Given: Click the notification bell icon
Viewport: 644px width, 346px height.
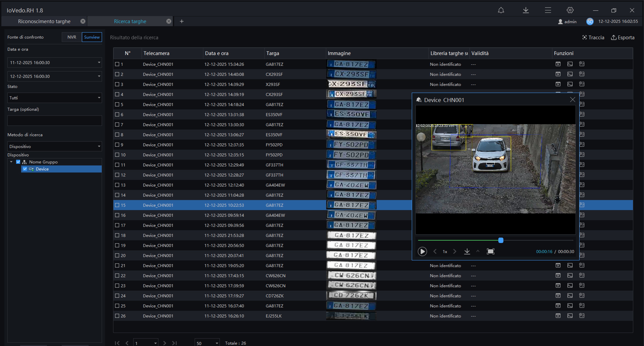Looking at the screenshot, I should (501, 10).
